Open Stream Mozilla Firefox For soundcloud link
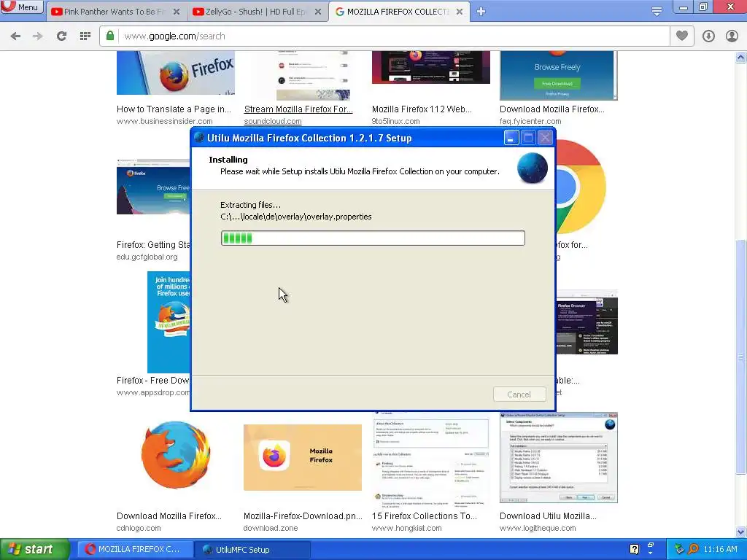Viewport: 747px width, 560px height. tap(298, 109)
